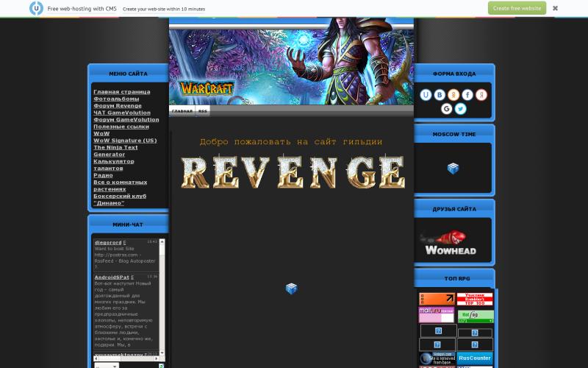
Task: Open Полезные ссылки WoW link
Action: (x=121, y=130)
